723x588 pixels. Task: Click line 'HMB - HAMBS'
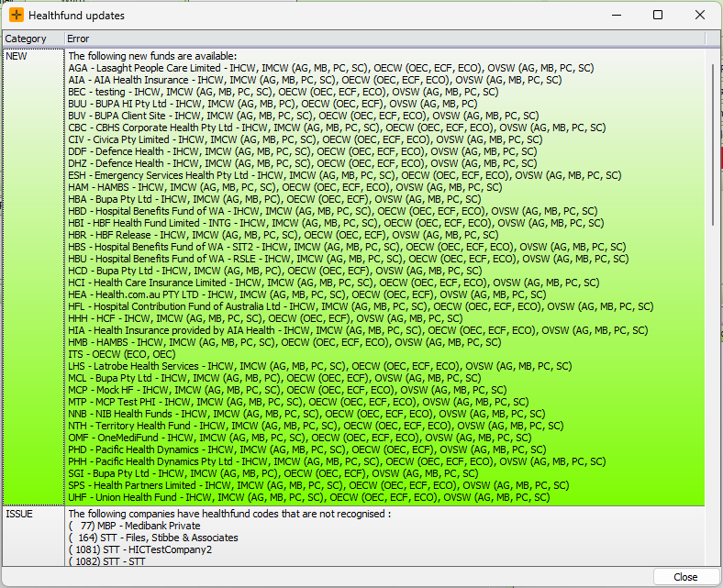coord(284,342)
